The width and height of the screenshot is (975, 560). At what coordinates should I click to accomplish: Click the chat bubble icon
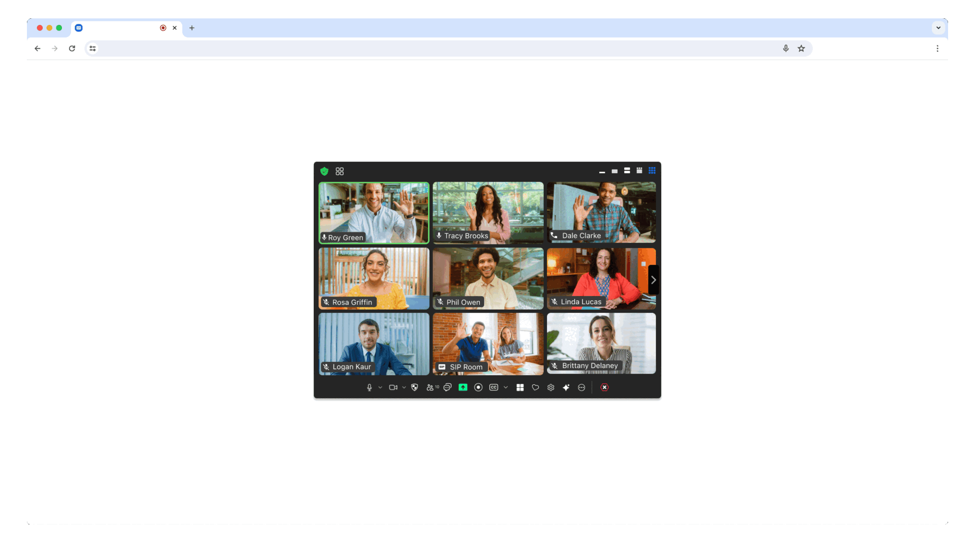pos(447,387)
